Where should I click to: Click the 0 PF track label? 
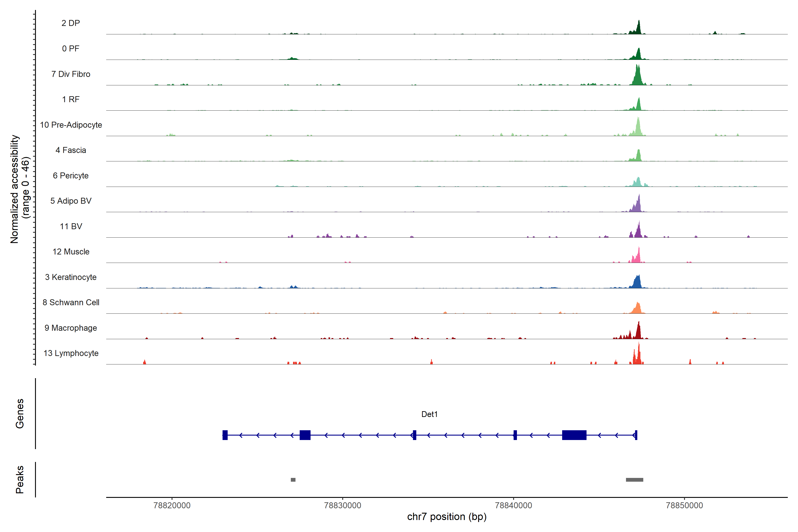point(70,49)
